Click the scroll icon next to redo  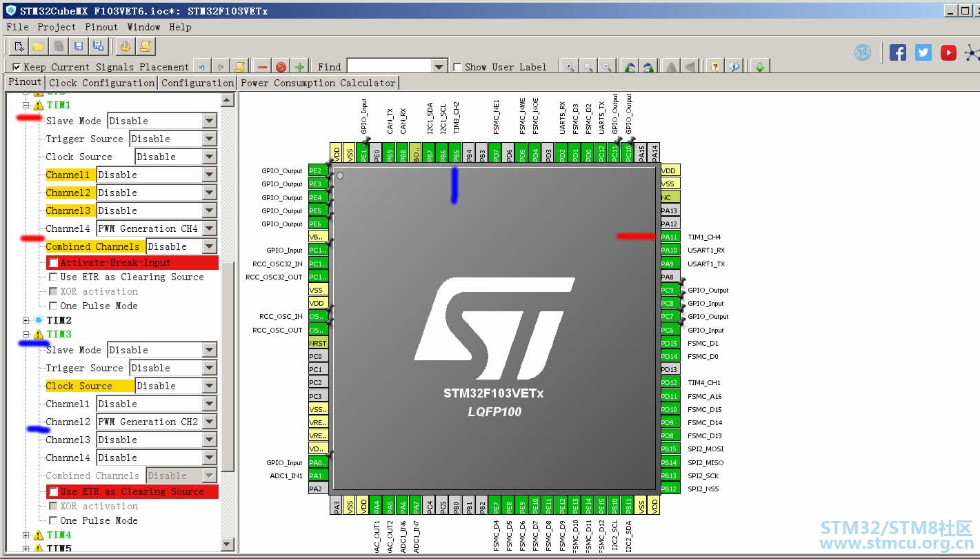[239, 67]
